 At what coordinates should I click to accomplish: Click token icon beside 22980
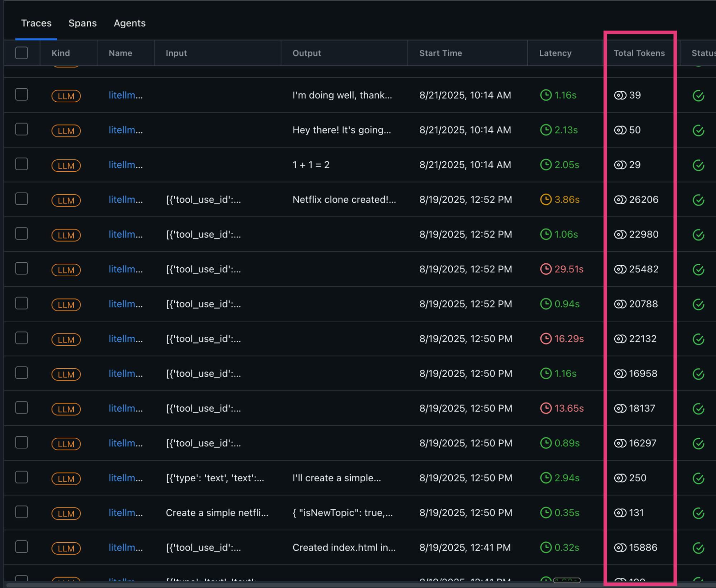[620, 234]
